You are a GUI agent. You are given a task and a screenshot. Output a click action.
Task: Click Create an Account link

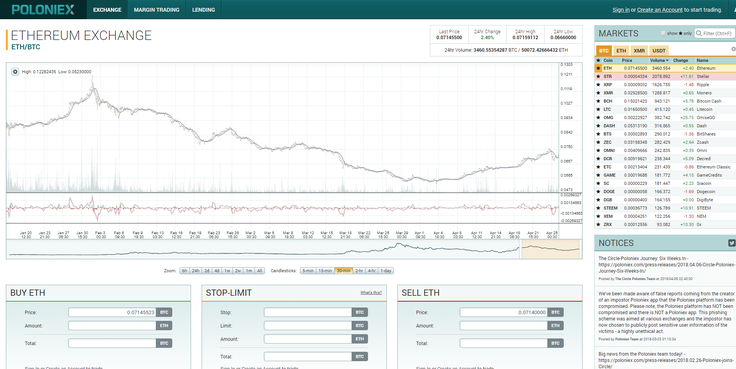pyautogui.click(x=659, y=10)
